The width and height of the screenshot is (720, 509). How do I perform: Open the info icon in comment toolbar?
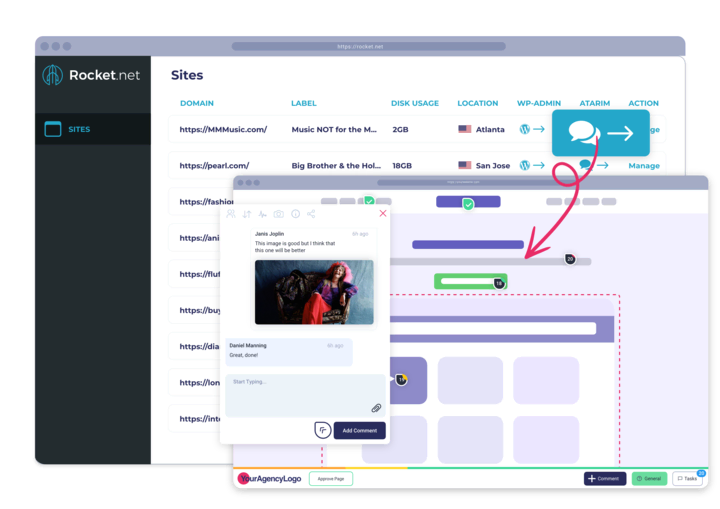coord(295,214)
